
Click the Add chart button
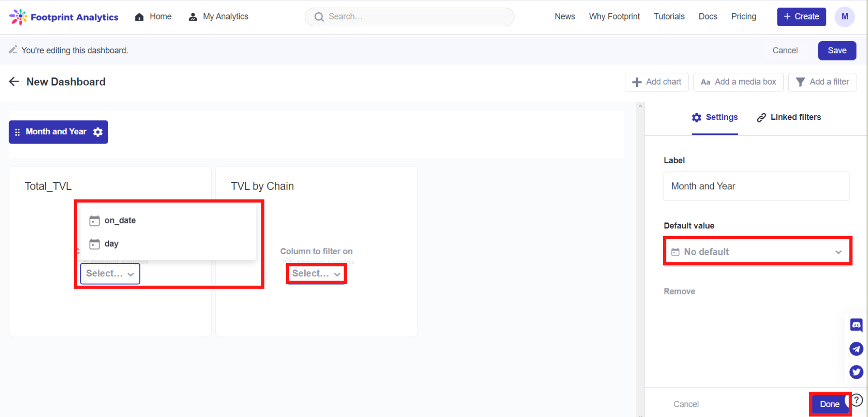point(656,82)
